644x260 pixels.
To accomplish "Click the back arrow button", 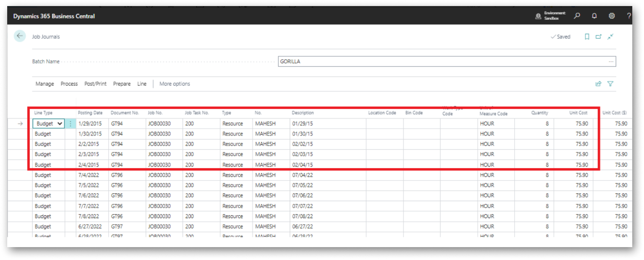I will tap(20, 36).
